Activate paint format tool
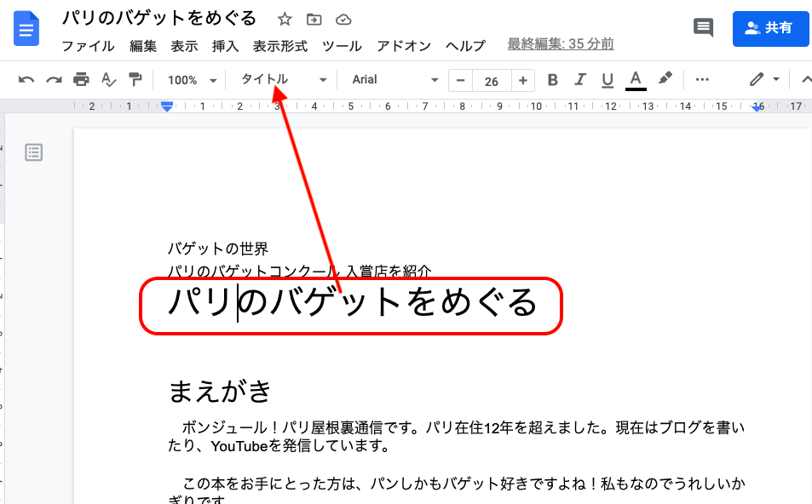The height and width of the screenshot is (504, 812). point(135,80)
